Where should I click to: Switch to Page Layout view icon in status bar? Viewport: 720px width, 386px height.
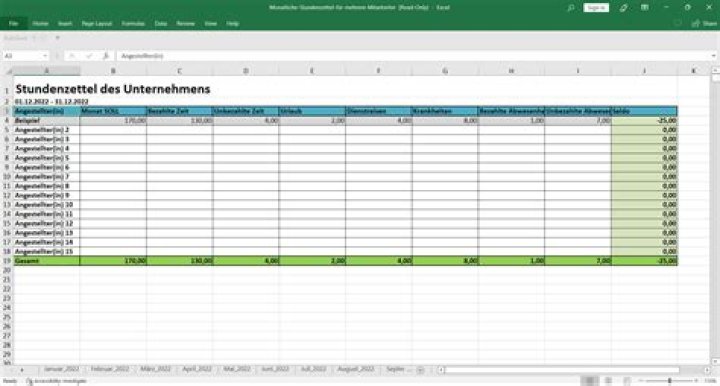point(608,381)
